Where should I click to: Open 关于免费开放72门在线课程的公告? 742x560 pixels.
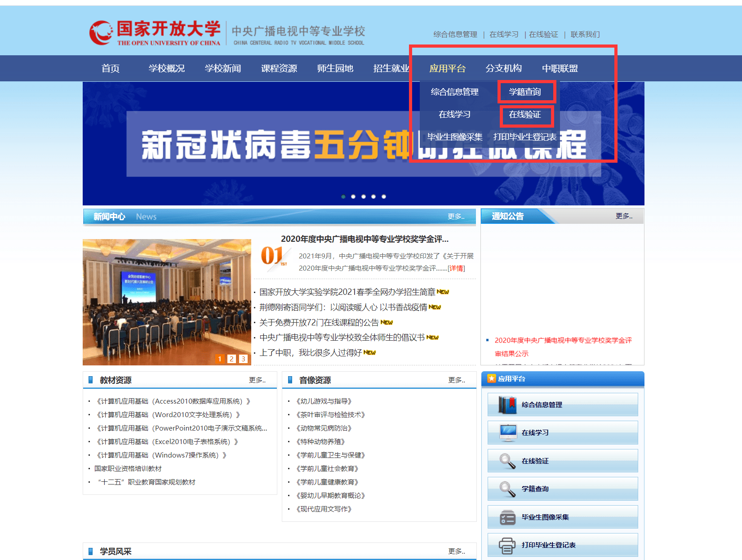pyautogui.click(x=319, y=322)
